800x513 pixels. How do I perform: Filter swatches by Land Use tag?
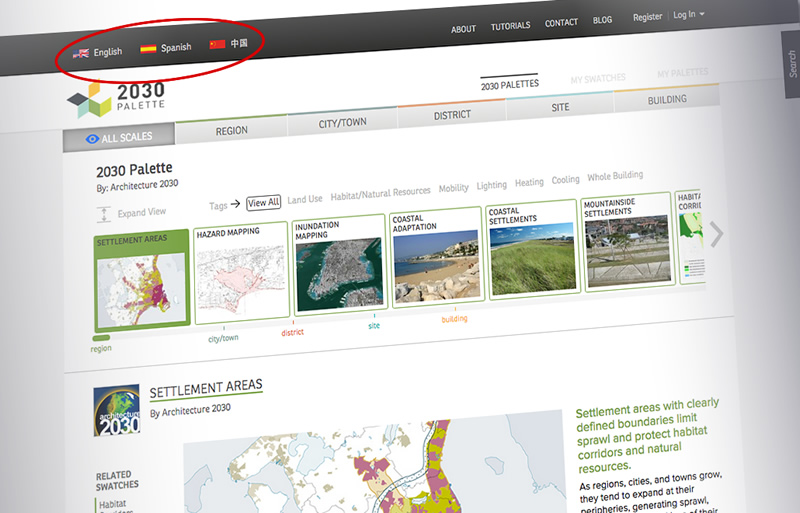pyautogui.click(x=305, y=200)
